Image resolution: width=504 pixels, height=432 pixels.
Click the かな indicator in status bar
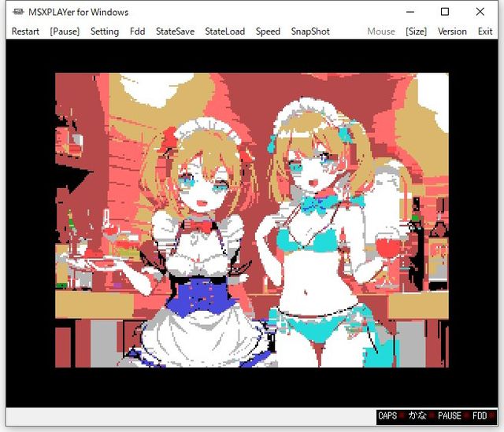417,416
